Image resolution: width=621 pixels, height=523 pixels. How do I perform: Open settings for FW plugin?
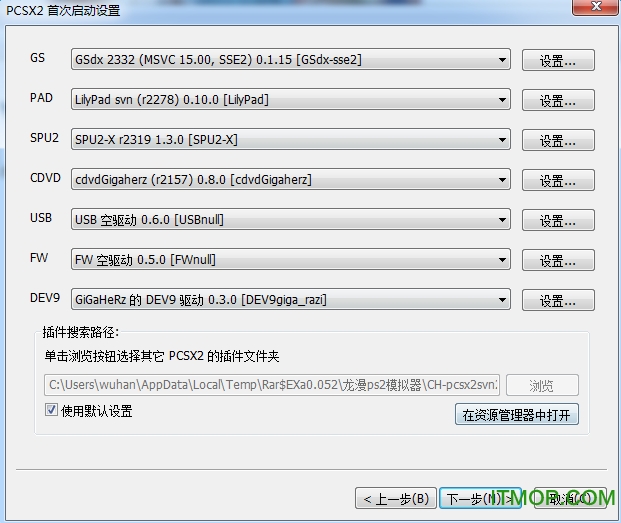point(558,260)
